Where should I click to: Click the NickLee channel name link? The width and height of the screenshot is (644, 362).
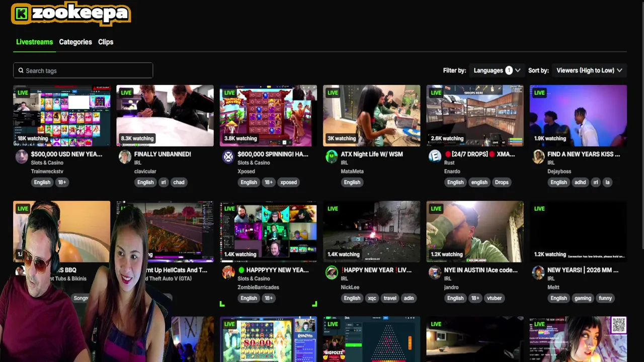pos(350,287)
